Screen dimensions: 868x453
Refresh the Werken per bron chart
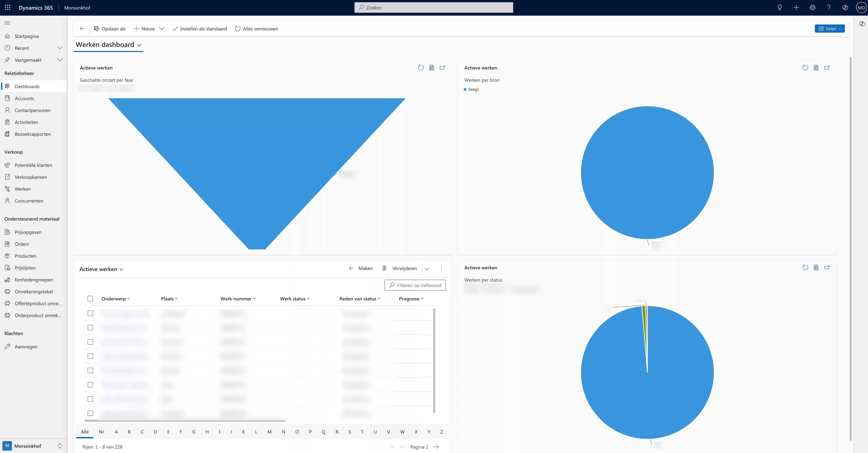tap(805, 67)
